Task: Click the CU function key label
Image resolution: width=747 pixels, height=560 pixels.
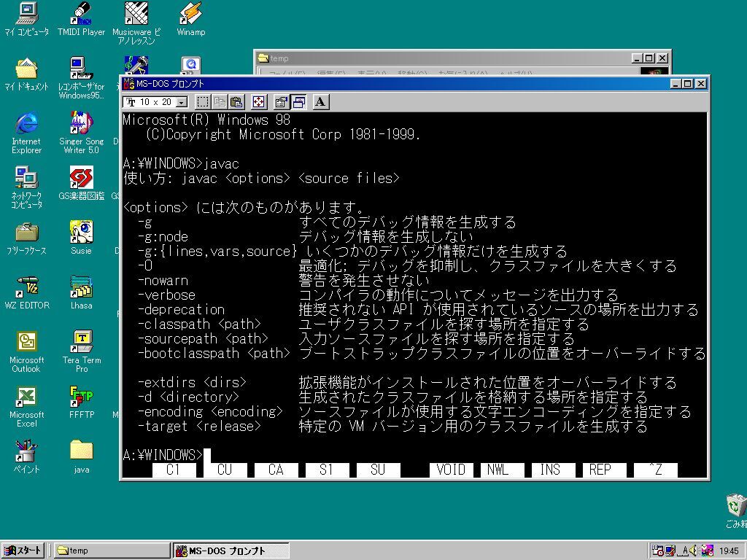Action: [225, 470]
